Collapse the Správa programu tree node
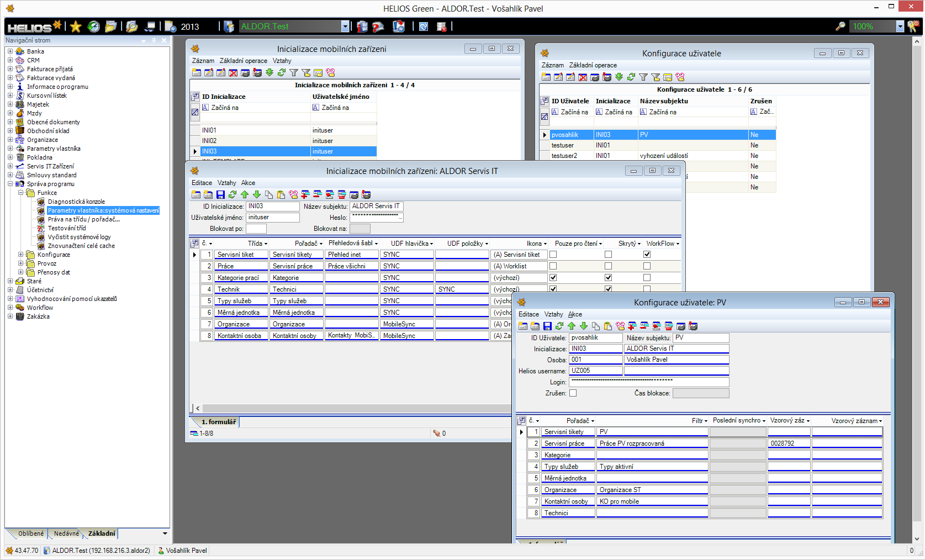 tap(10, 184)
